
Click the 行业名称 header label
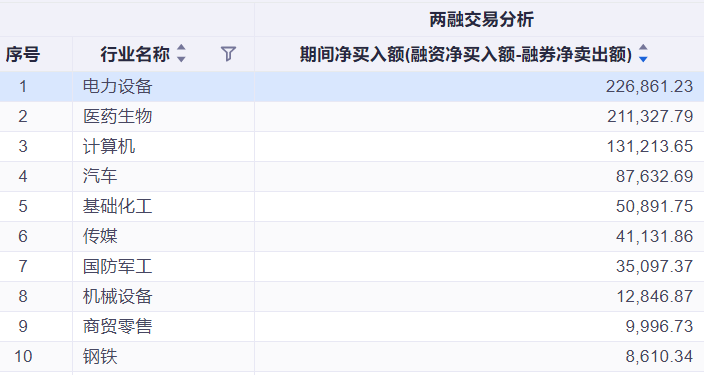click(135, 54)
